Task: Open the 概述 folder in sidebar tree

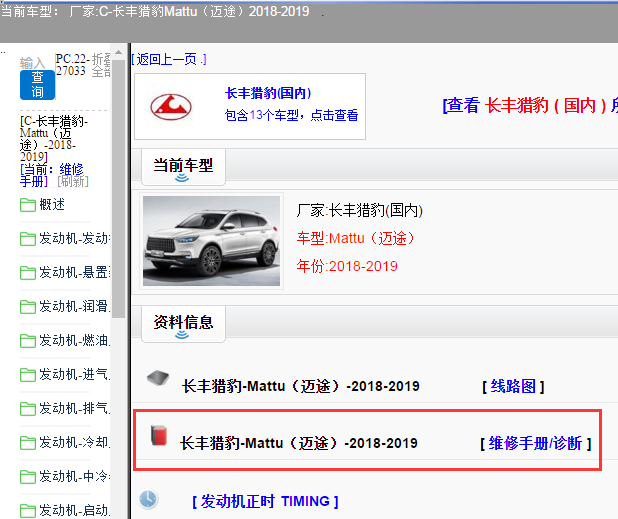Action: tap(52, 204)
